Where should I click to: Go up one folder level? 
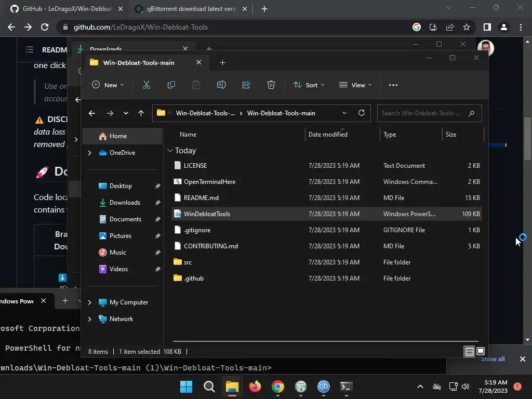tap(141, 113)
